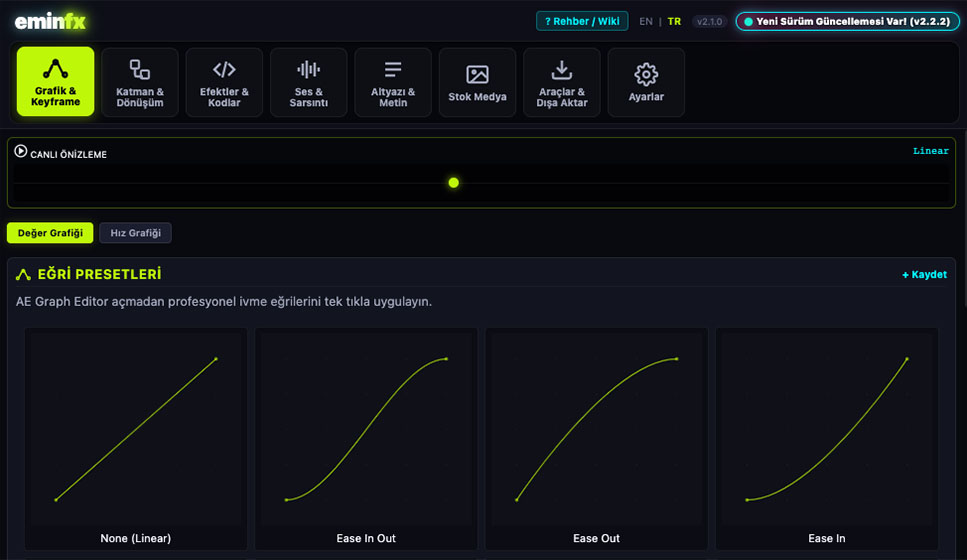Open the Efektler & Kodlar tab
967x560 pixels.
pos(224,82)
